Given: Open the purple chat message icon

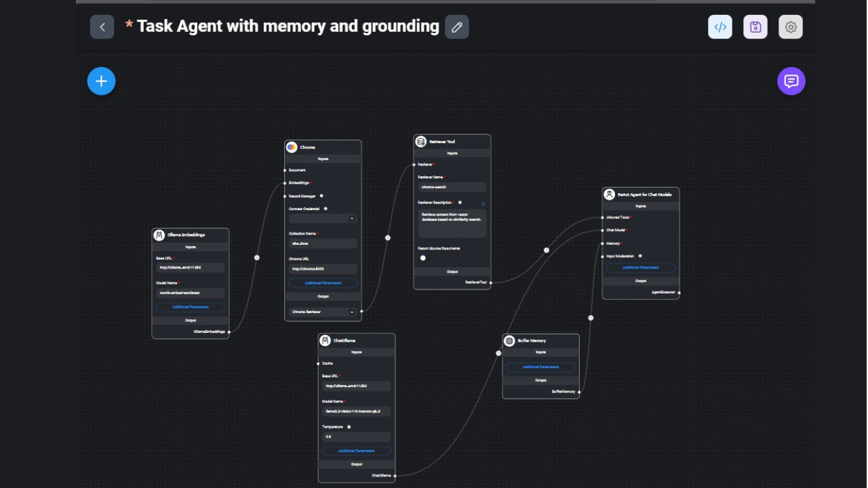Looking at the screenshot, I should pyautogui.click(x=791, y=81).
